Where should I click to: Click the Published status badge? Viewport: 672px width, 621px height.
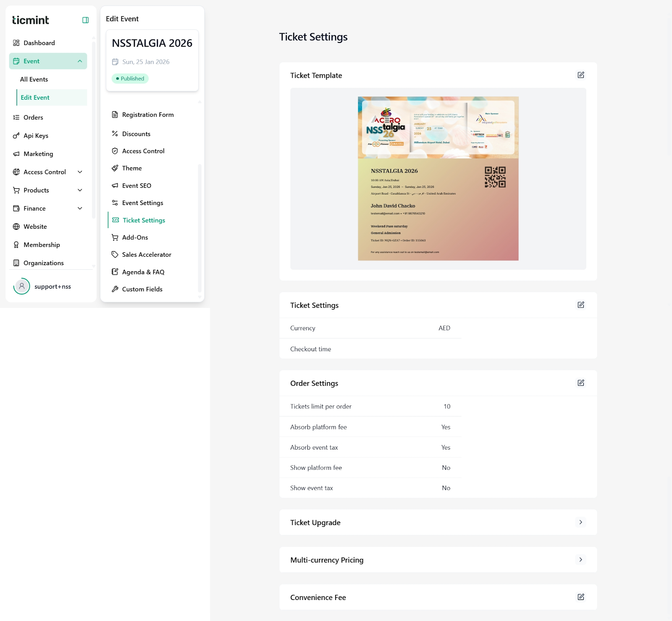130,79
